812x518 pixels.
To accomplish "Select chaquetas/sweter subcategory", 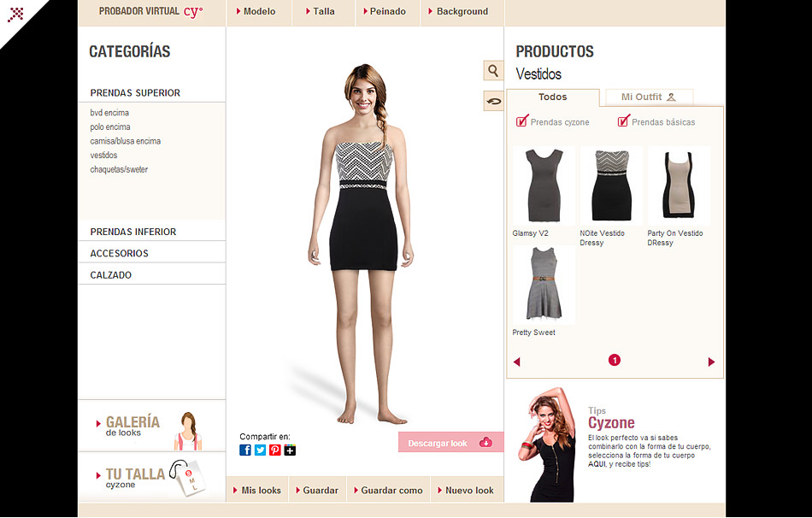I will (119, 169).
